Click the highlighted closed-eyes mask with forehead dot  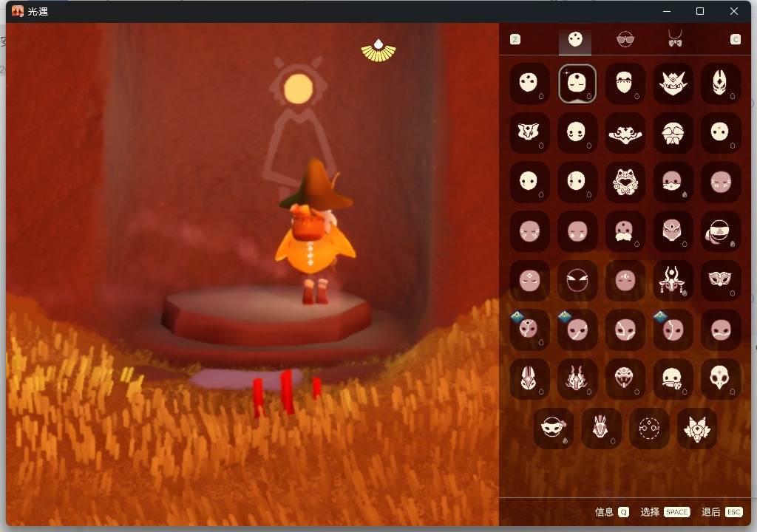point(577,83)
